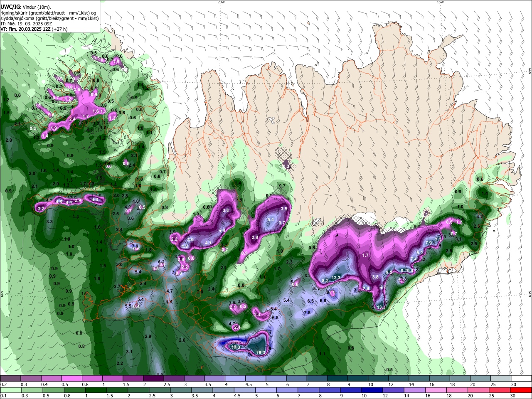Click the 'VT: Fim. 20.03.2025 12Z (+27 h)' line
This screenshot has height=399, width=532.
pyautogui.click(x=34, y=29)
